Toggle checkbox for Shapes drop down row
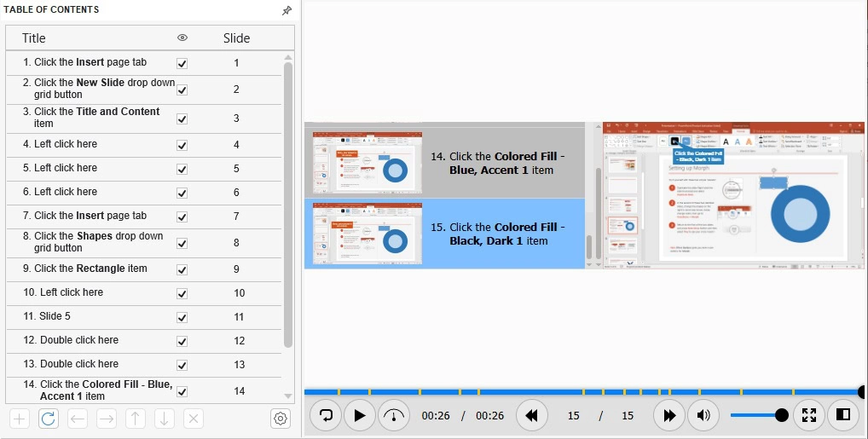The height and width of the screenshot is (439, 868). pyautogui.click(x=182, y=243)
